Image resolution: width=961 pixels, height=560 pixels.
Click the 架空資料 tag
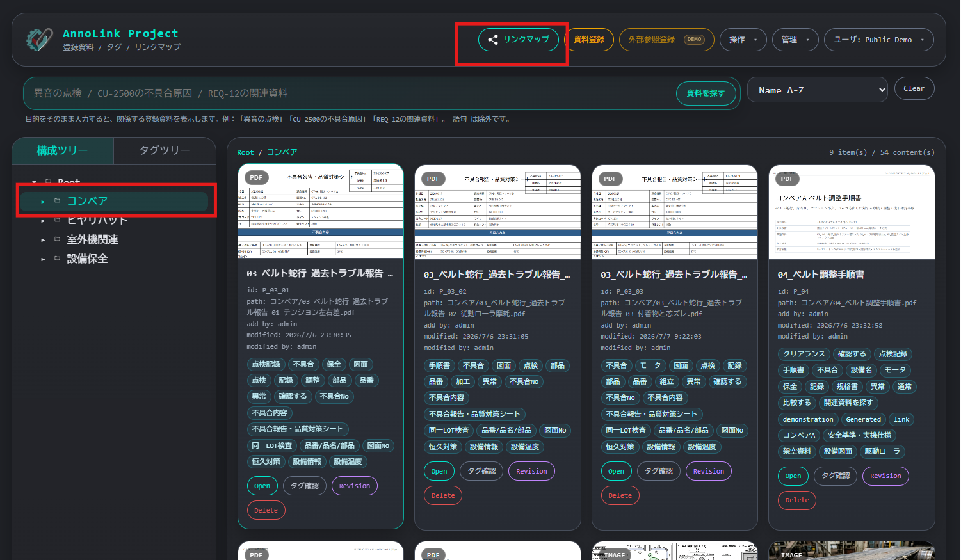[x=797, y=452]
